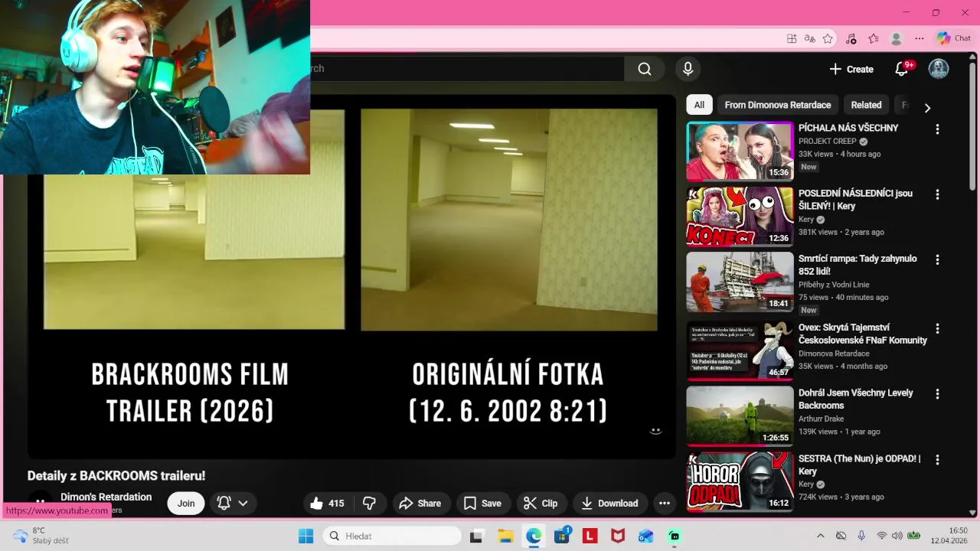Open the Edge Settings and more menu

(920, 38)
